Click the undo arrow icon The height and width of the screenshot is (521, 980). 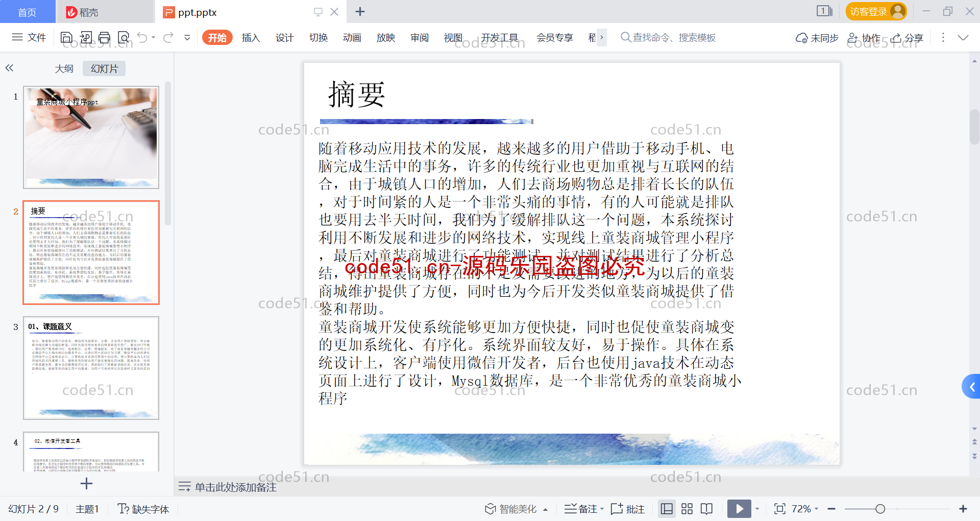click(x=142, y=37)
